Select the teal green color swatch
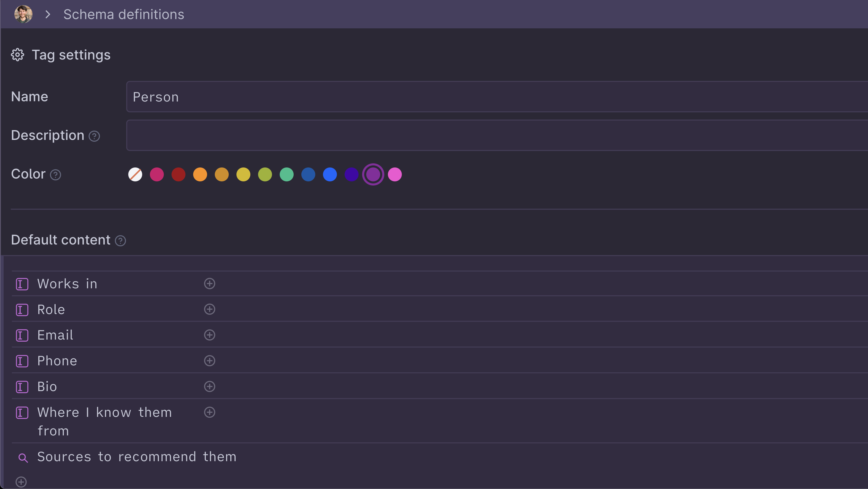 click(x=286, y=175)
